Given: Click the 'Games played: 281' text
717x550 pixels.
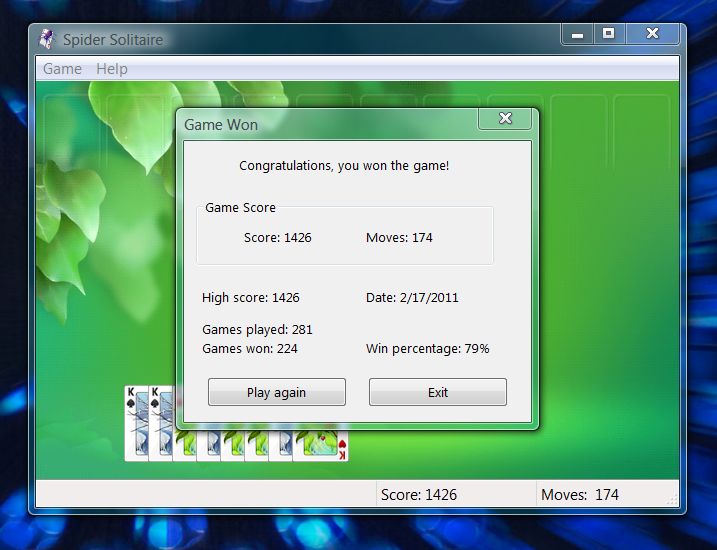Looking at the screenshot, I should pyautogui.click(x=257, y=330).
